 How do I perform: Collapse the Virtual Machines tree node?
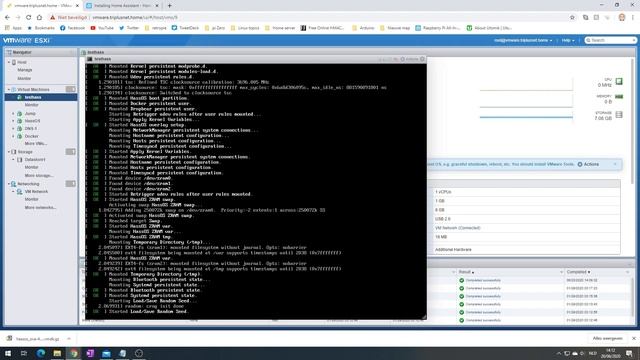[x=9, y=89]
